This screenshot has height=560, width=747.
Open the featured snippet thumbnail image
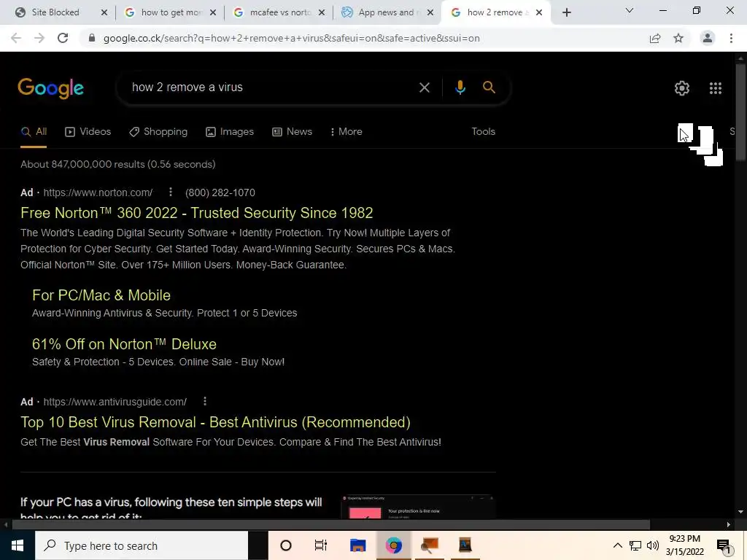point(418,507)
